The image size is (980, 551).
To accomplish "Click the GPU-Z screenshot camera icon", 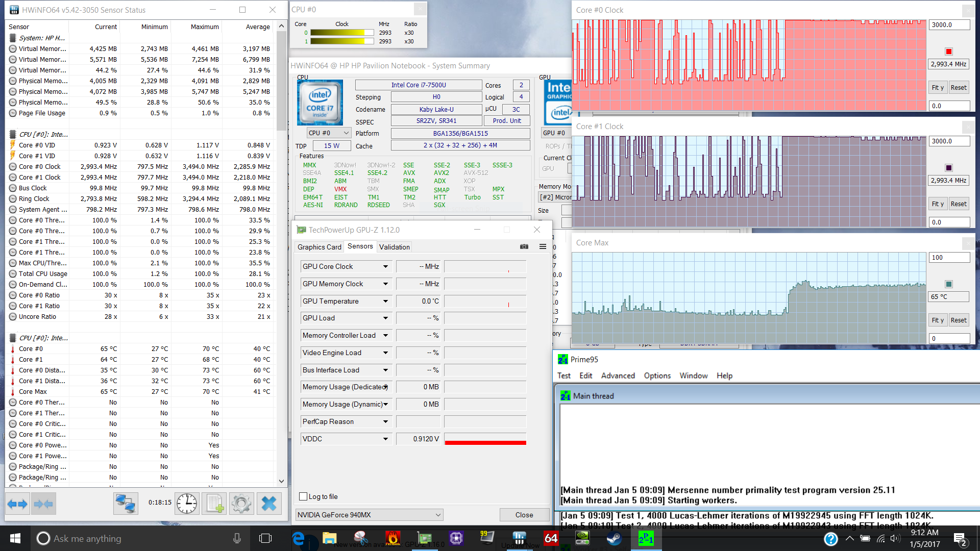I will 524,246.
